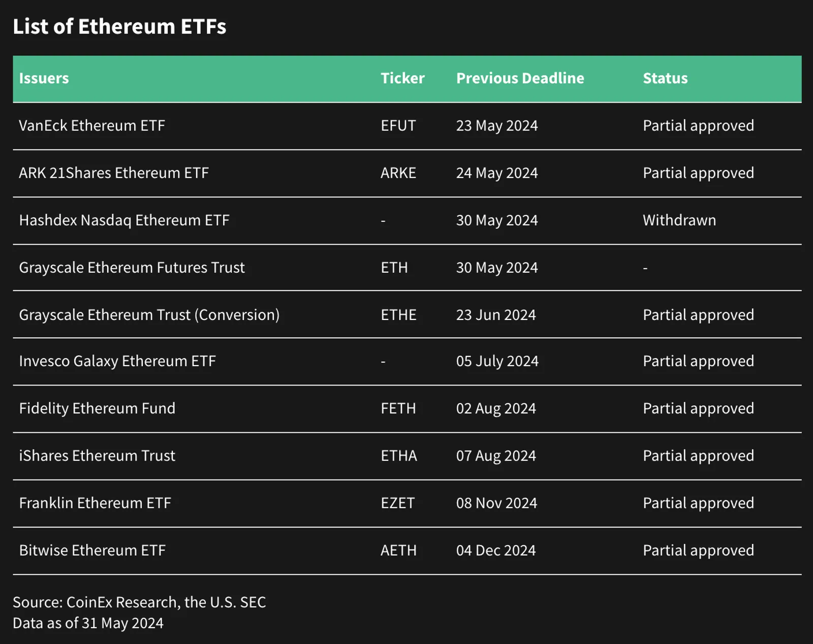This screenshot has width=813, height=644.
Task: Click Hashdex Nasdaq Ethereum ETF entry
Action: pos(124,220)
